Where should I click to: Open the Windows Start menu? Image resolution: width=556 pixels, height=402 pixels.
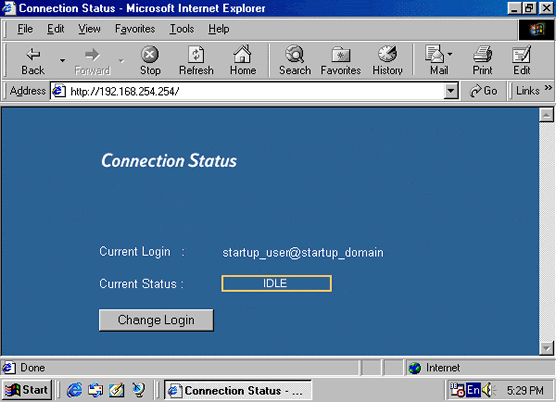[x=27, y=390]
